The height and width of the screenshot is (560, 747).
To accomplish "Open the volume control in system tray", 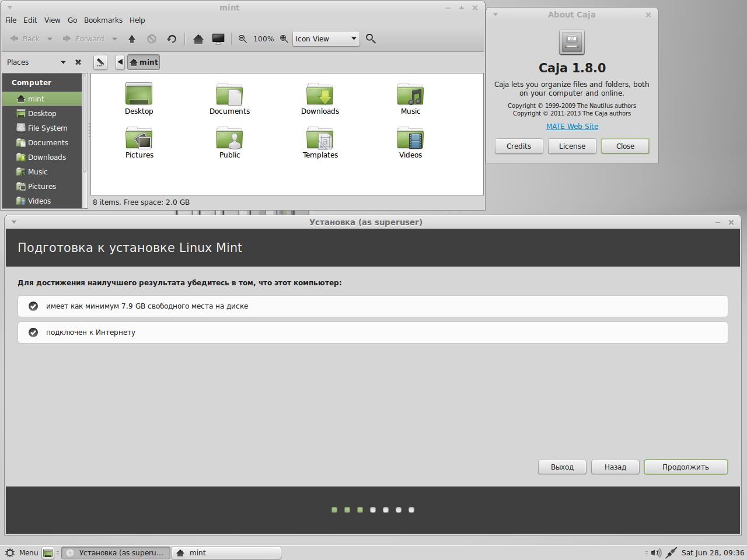I will [656, 553].
